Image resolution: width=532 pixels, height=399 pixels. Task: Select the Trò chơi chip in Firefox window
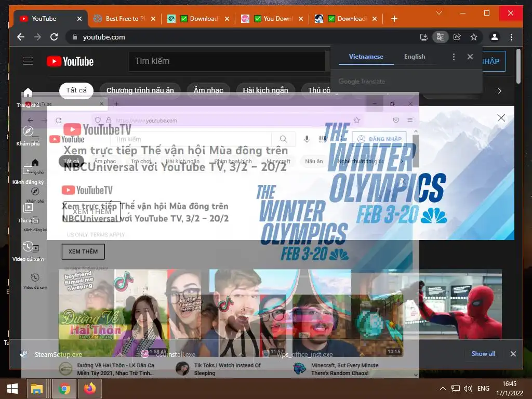coord(141,161)
